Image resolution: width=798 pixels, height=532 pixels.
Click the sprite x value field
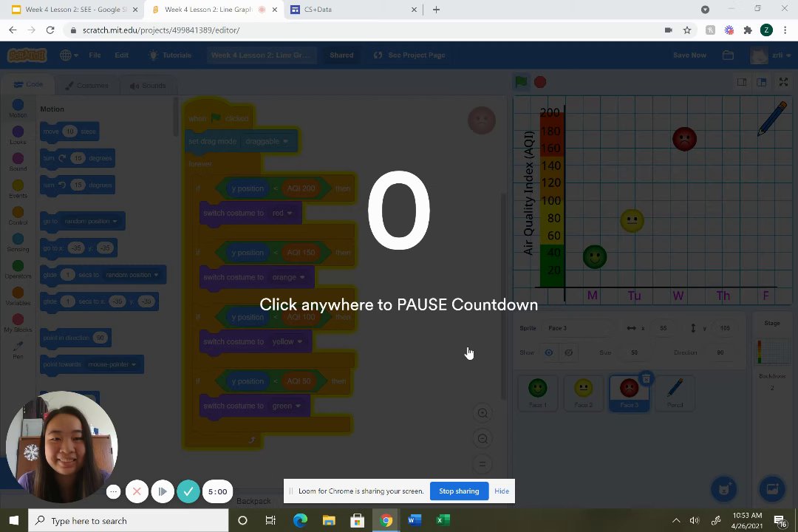[664, 328]
